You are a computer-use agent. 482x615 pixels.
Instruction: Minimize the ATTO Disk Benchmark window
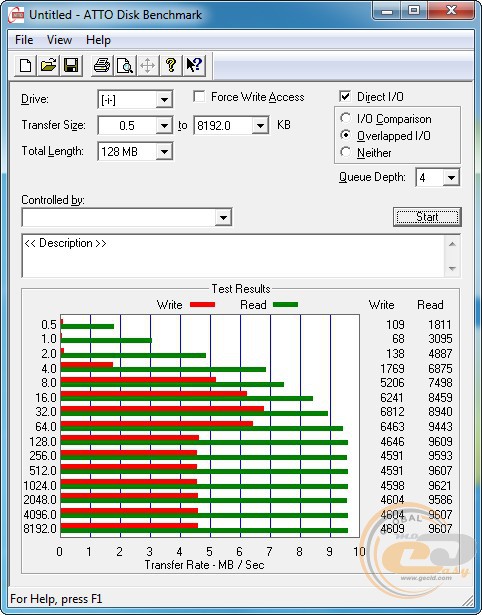click(x=387, y=11)
